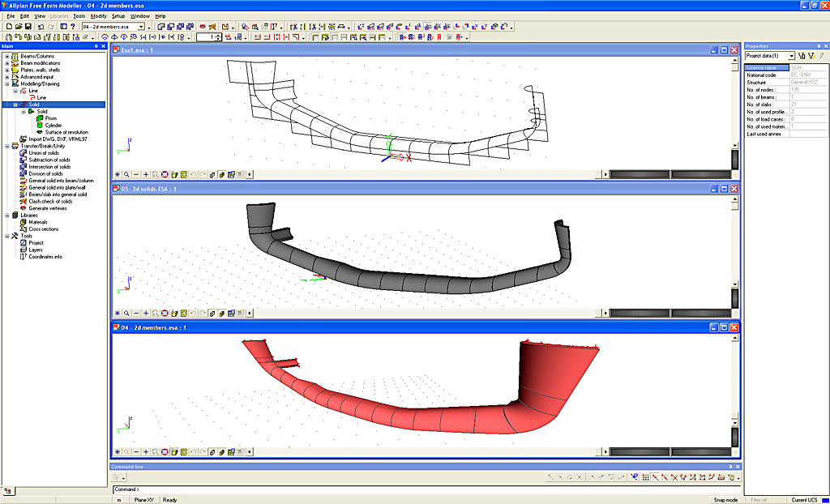
Task: Open the Tools menu
Action: pyautogui.click(x=79, y=16)
